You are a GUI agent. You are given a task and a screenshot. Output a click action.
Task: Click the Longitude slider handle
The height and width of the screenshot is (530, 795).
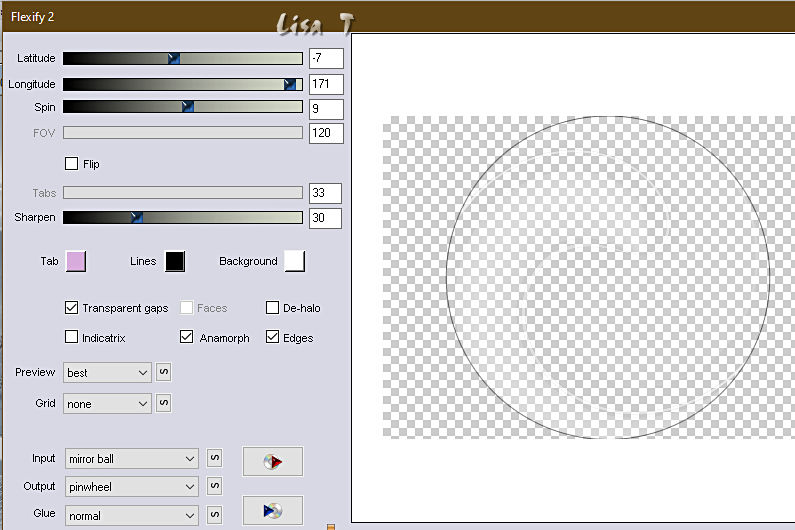290,84
